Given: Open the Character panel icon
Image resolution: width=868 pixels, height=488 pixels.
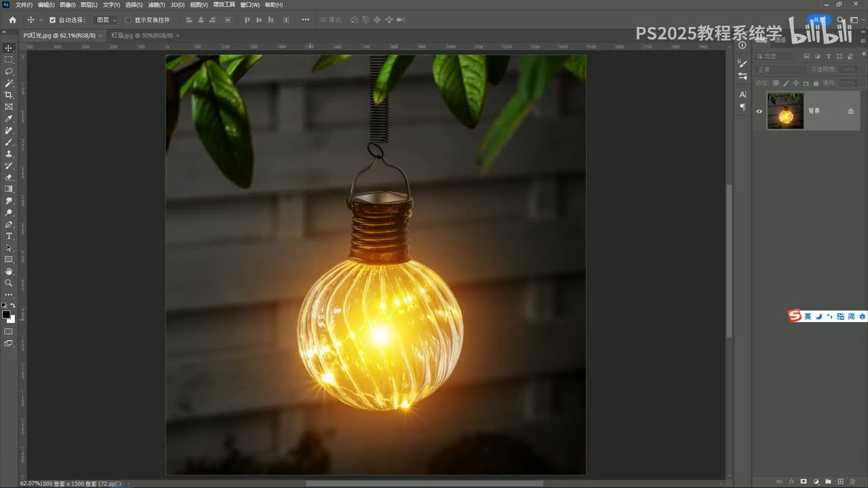Looking at the screenshot, I should [x=743, y=95].
